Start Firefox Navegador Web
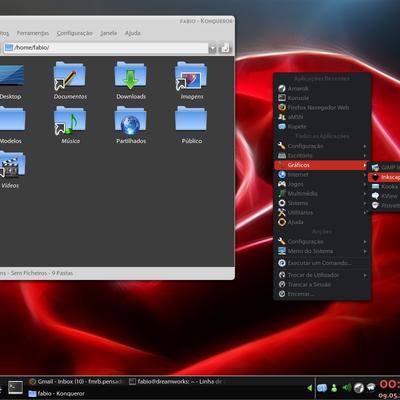 tap(322, 107)
